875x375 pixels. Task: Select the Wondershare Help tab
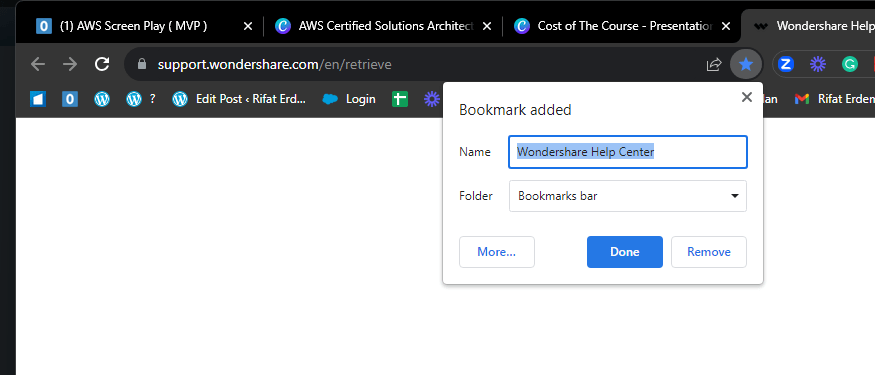(809, 26)
